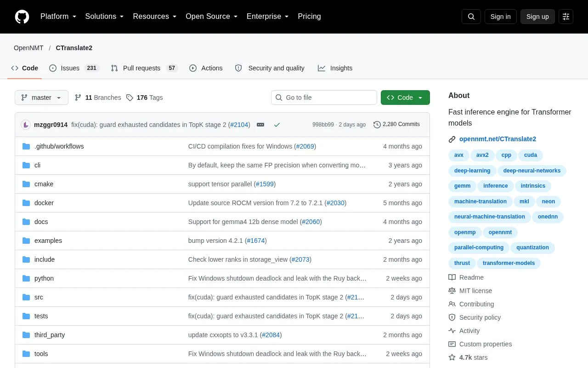Click the MIT license scale icon
The image size is (588, 368).
452,291
